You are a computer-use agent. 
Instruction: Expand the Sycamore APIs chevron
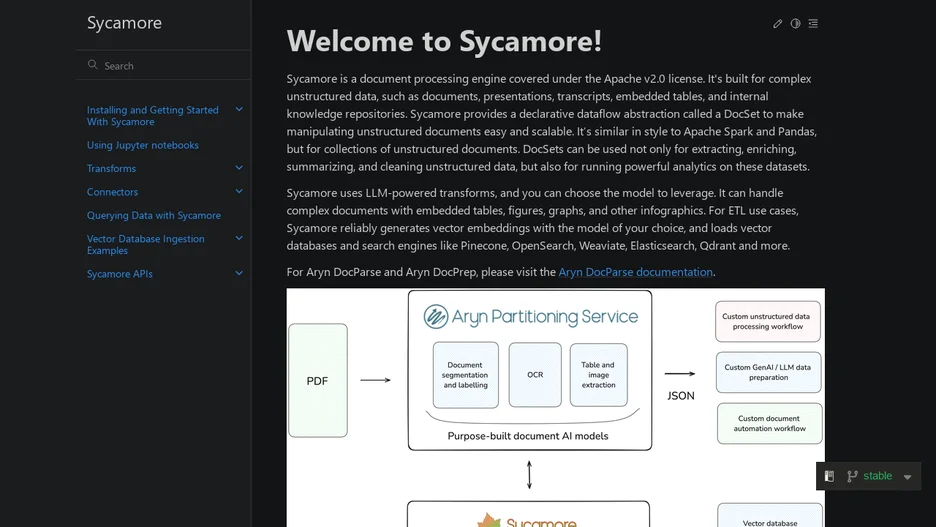point(239,274)
